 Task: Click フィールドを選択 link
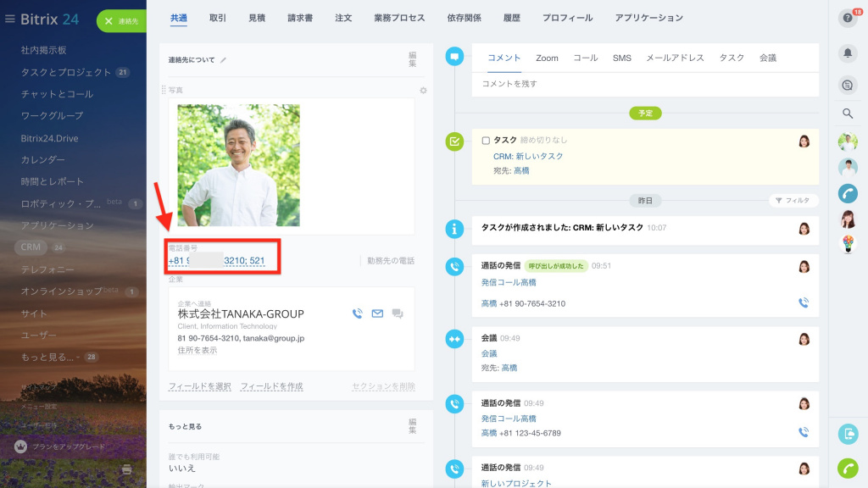point(200,386)
